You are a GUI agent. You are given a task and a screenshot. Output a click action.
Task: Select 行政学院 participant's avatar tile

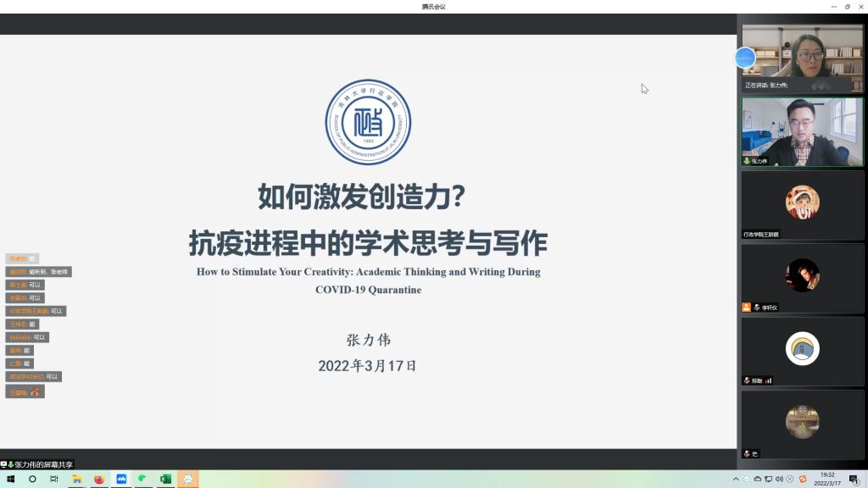802,204
